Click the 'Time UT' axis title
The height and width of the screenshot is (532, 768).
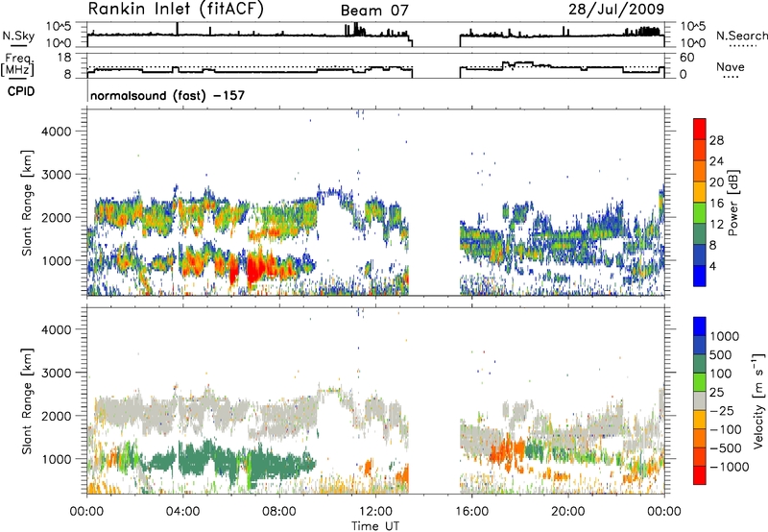pyautogui.click(x=375, y=526)
